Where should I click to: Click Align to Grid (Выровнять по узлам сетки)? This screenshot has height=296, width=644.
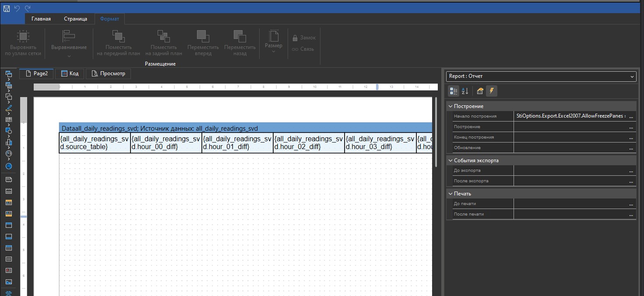(x=23, y=43)
